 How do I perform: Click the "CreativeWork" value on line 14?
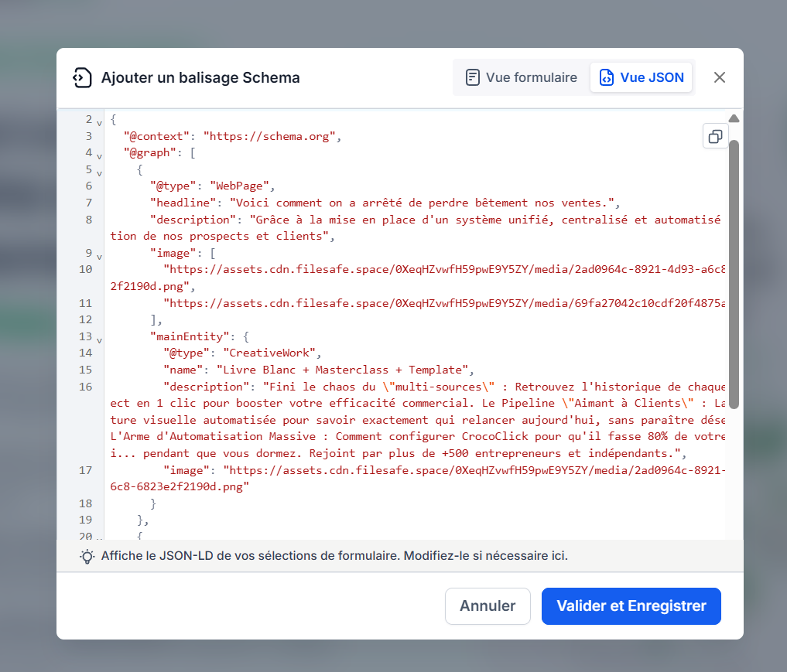coord(269,353)
